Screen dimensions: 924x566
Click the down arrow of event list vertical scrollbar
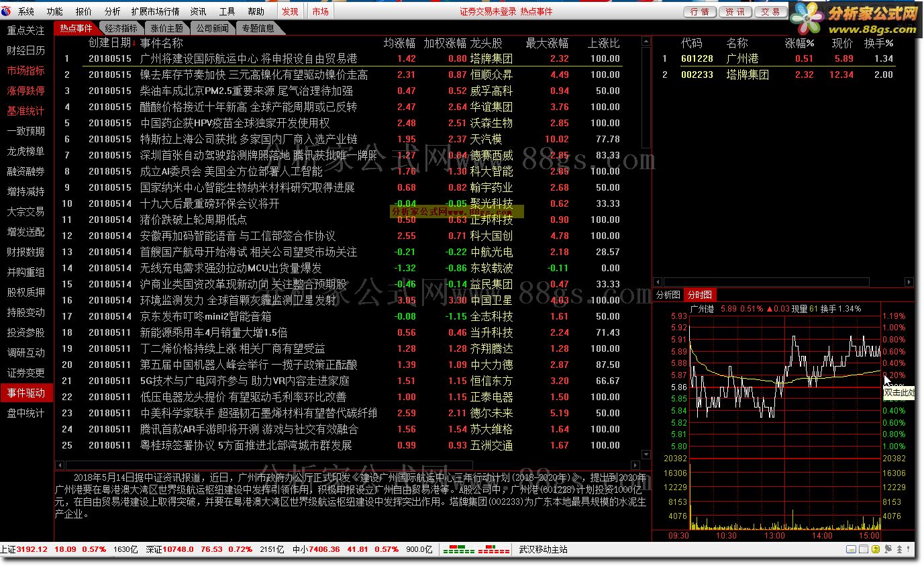[x=646, y=455]
